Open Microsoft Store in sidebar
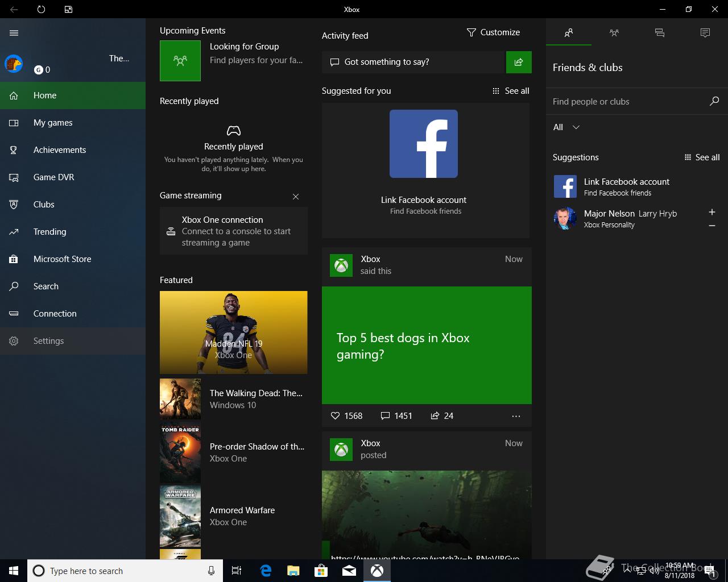This screenshot has width=728, height=582. (73, 259)
